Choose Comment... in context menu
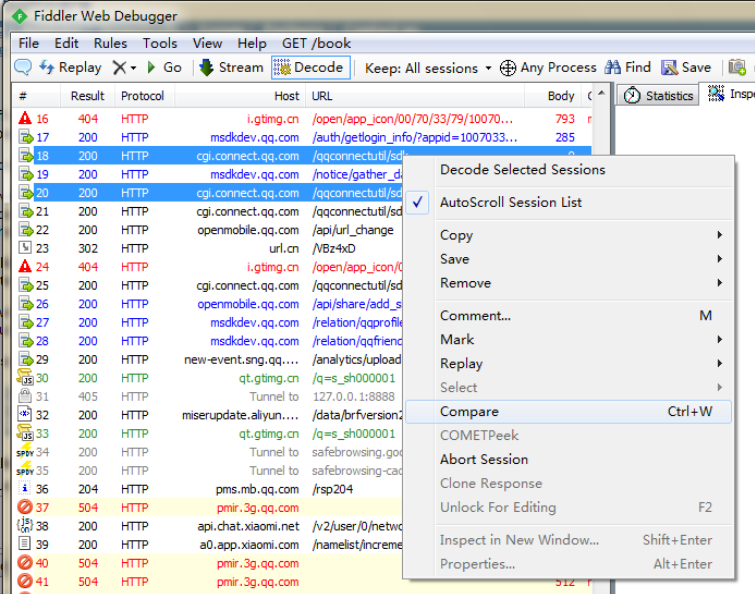 point(568,316)
